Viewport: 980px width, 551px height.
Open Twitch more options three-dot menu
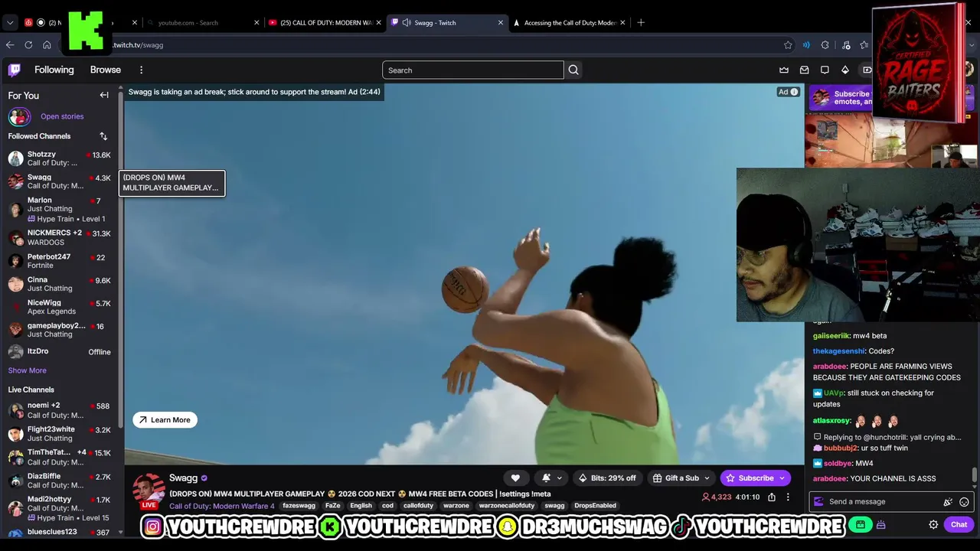141,70
